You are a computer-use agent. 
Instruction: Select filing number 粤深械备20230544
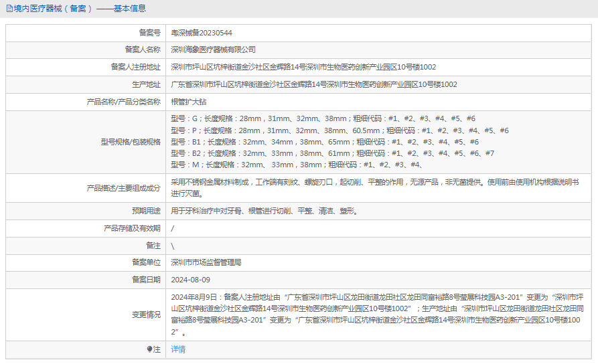(202, 33)
